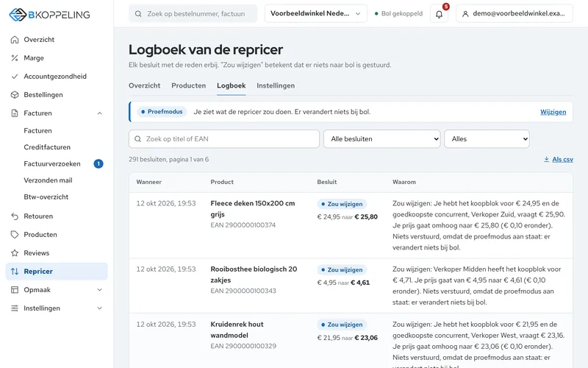The width and height of the screenshot is (588, 368).
Task: Click Zou wijzigen badge in Fleece deken row
Action: [342, 204]
